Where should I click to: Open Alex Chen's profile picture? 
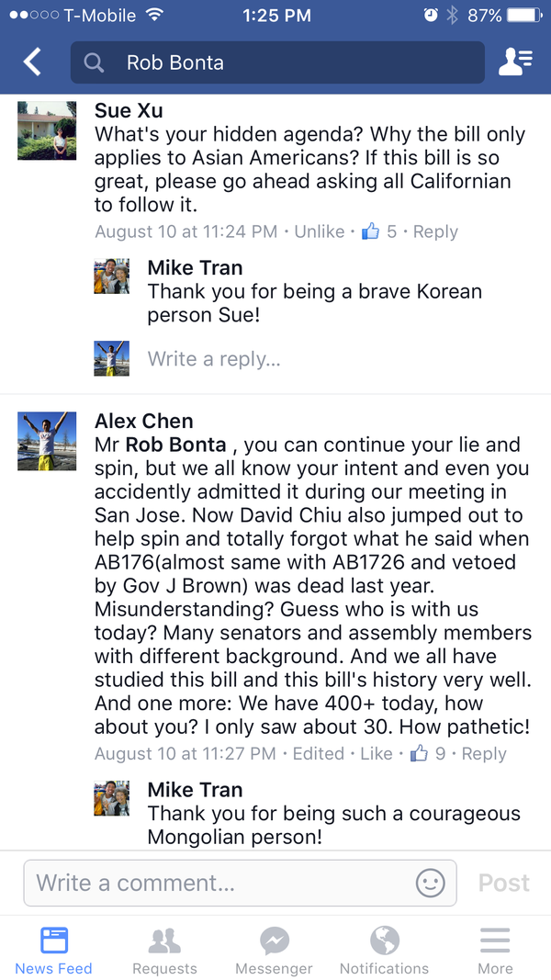pos(47,441)
